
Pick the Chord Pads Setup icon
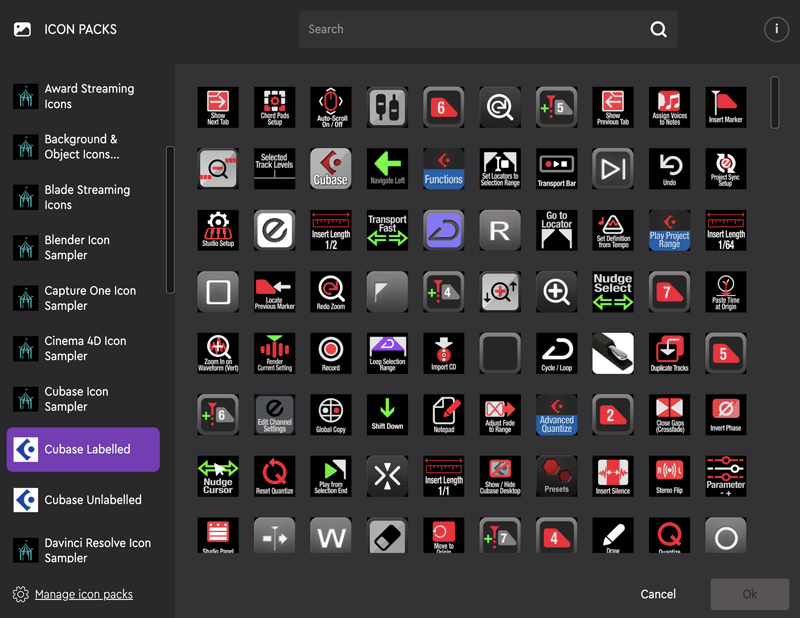pyautogui.click(x=274, y=107)
